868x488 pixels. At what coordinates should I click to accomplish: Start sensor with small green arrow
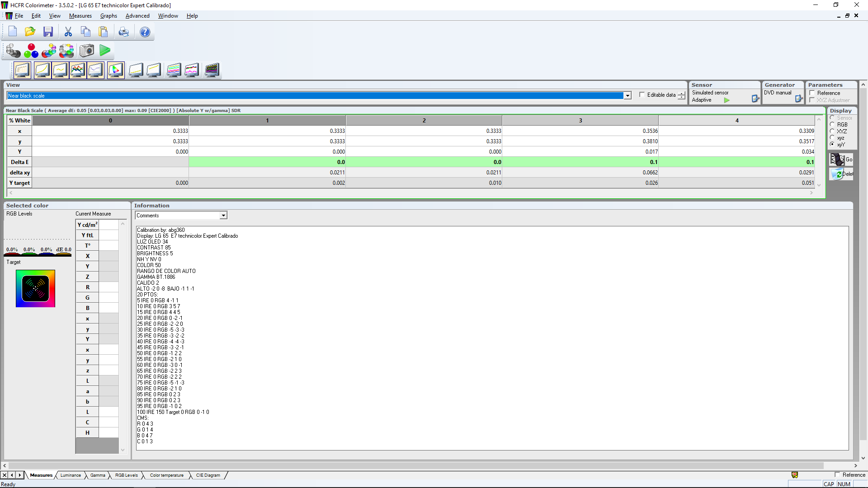tap(726, 100)
